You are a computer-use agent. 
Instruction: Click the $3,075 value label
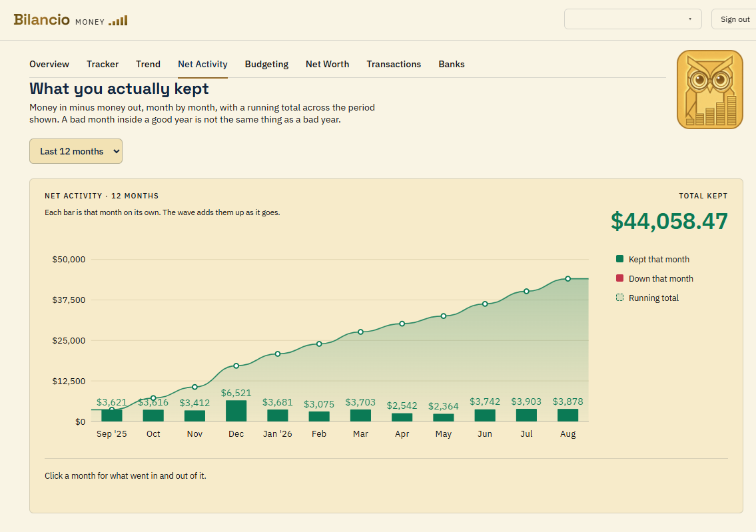pos(319,403)
